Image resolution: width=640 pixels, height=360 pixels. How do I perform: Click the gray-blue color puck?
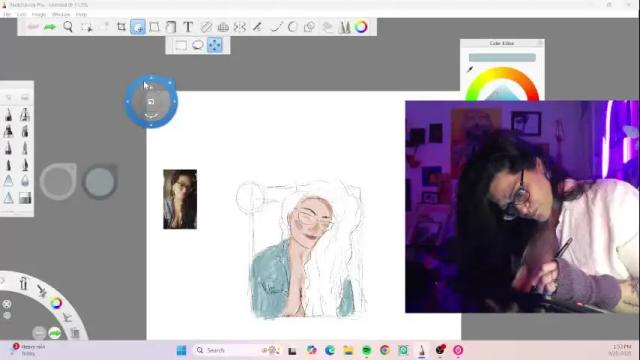pos(100,181)
